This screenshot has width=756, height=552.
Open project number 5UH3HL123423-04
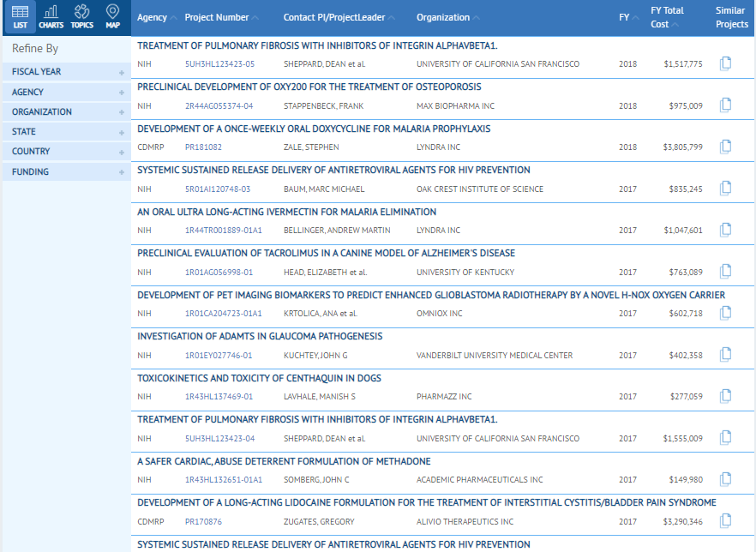click(219, 439)
